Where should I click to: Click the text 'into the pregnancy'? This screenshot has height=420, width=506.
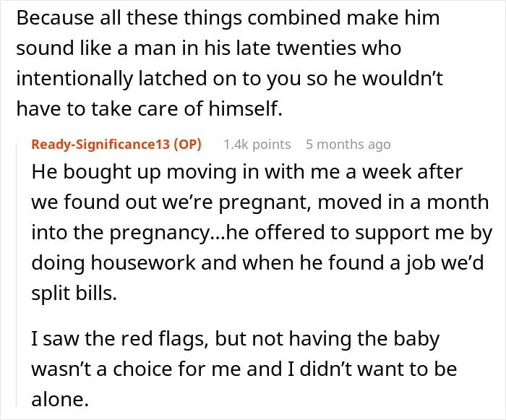(121, 233)
